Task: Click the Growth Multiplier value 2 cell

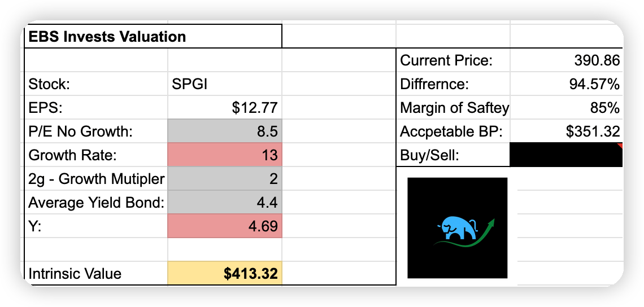Action: point(224,179)
